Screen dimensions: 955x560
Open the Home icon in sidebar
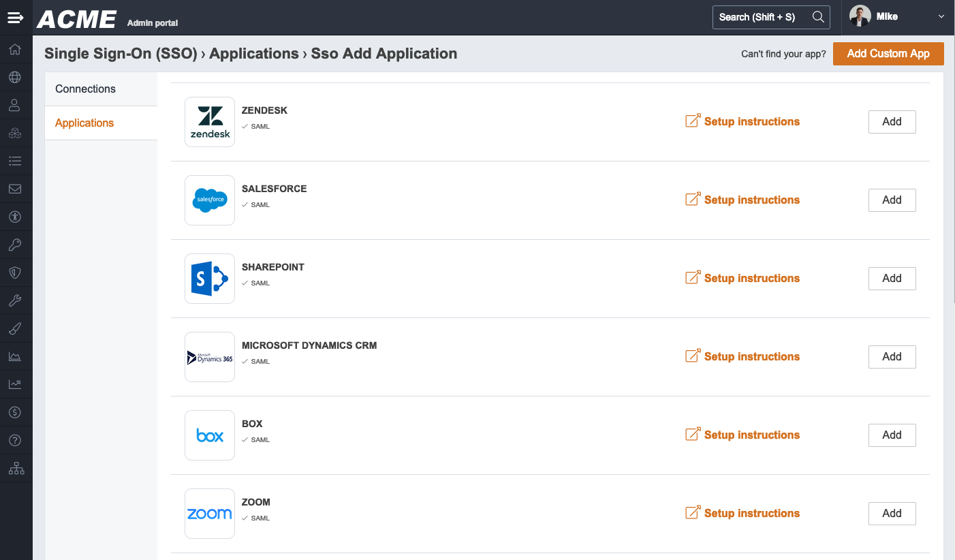[15, 49]
